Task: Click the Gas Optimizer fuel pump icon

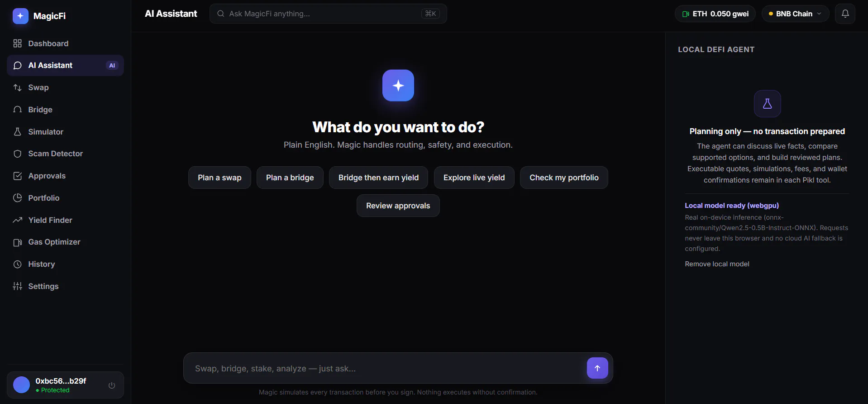Action: [18, 242]
